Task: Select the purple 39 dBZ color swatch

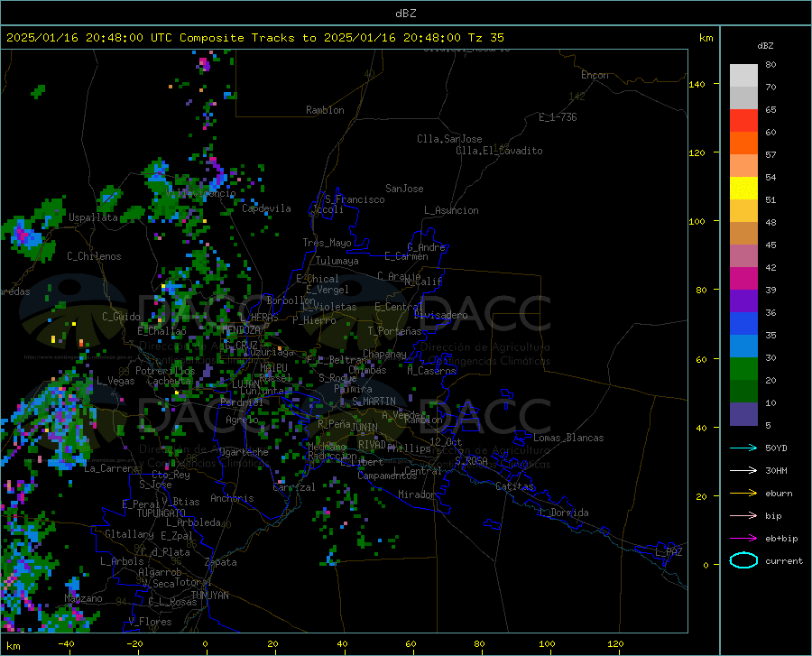Action: click(x=743, y=301)
